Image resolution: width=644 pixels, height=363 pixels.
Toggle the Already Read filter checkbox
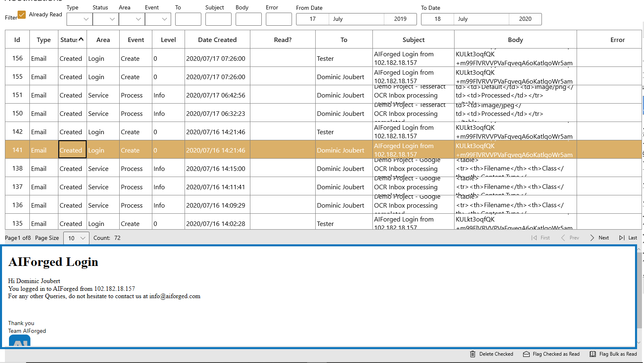22,15
